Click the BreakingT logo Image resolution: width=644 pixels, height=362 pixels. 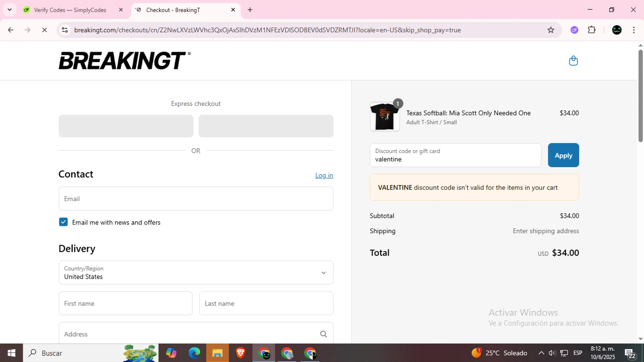[x=125, y=61]
